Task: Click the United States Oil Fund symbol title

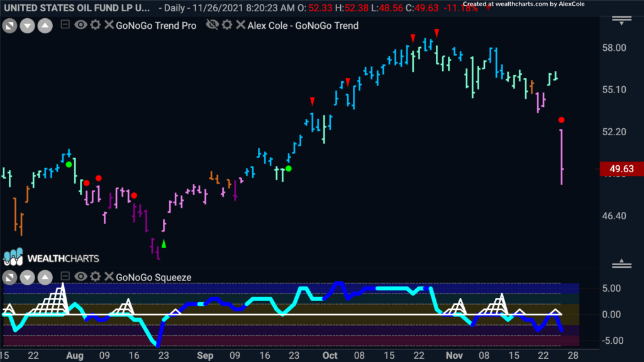Action: click(x=77, y=8)
